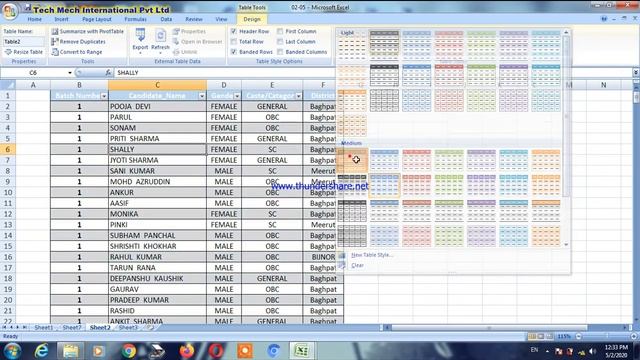Open the Caste/Category filter dropdown
Viewport: 640px width, 360px height.
pos(298,96)
